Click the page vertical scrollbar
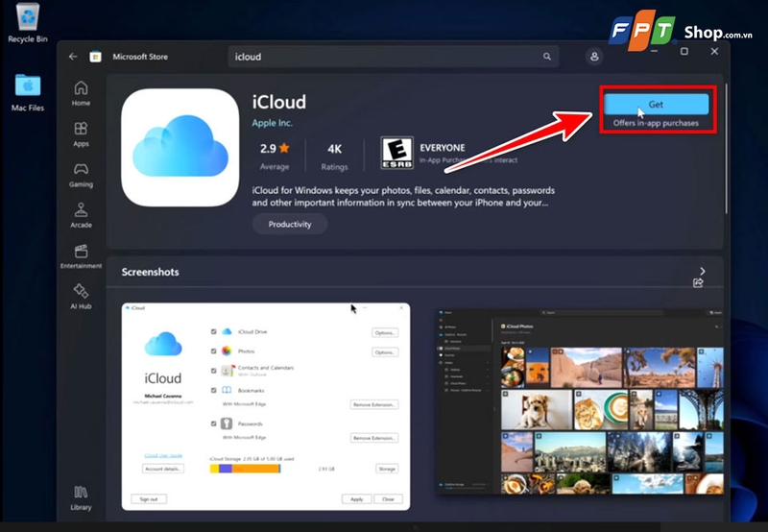The height and width of the screenshot is (532, 768). click(727, 149)
